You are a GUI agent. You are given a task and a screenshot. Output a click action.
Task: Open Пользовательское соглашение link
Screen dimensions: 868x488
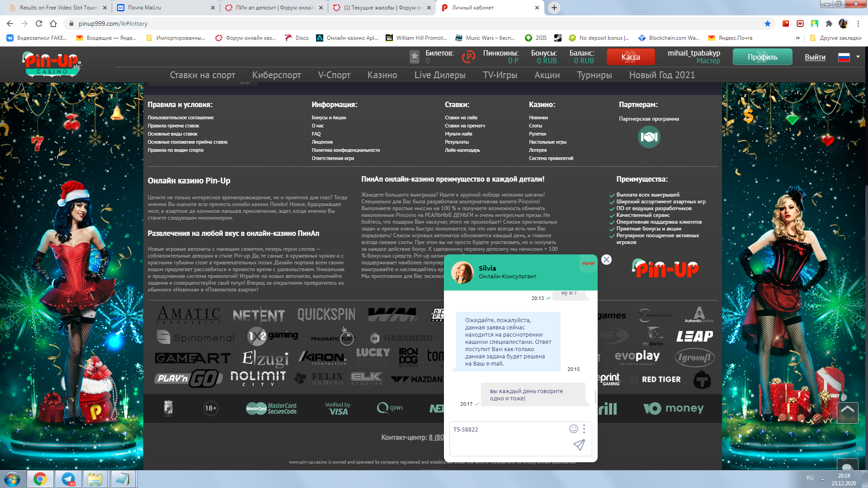pyautogui.click(x=181, y=117)
